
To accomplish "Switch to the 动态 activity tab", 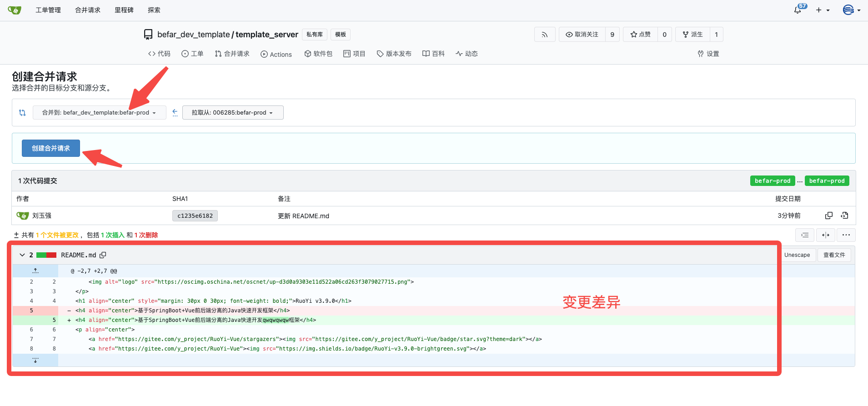I will (x=467, y=54).
